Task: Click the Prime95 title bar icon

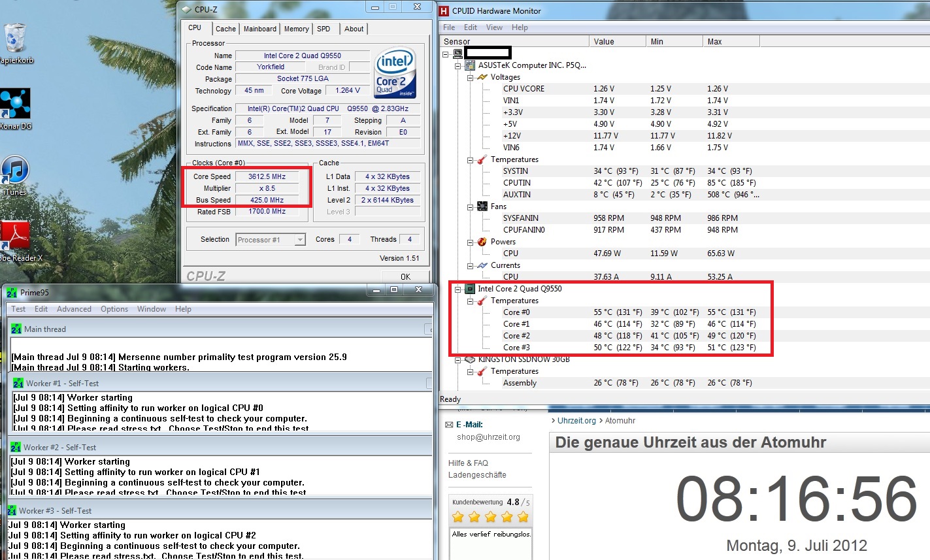Action: click(12, 292)
